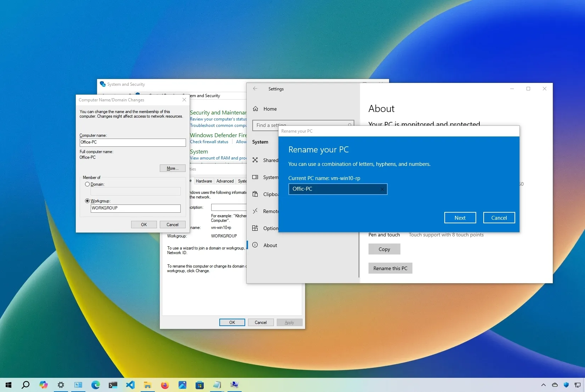Select the Domain radio button

pos(88,184)
